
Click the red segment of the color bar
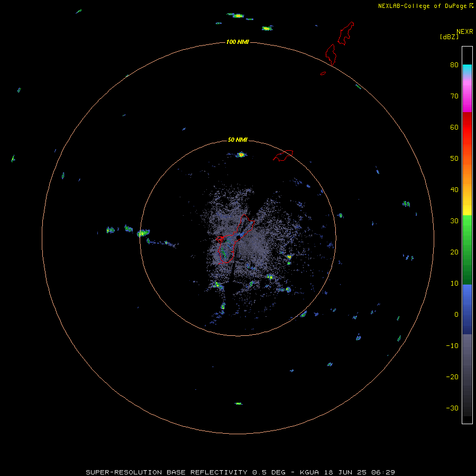click(467, 127)
